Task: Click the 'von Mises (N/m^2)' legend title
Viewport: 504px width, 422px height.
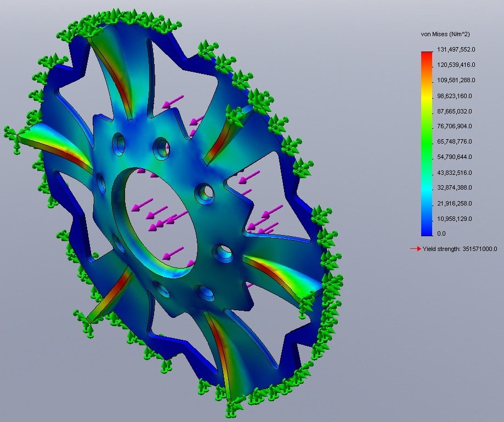Action: [x=445, y=34]
